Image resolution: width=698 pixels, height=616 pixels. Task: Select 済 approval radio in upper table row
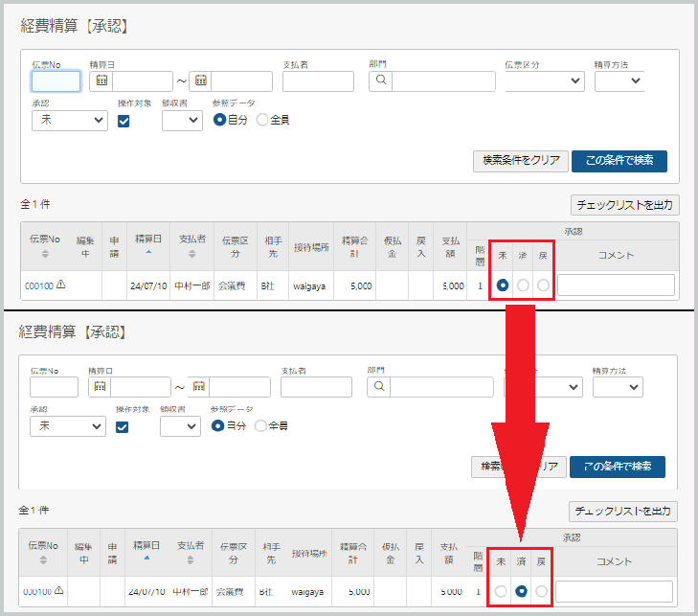523,285
